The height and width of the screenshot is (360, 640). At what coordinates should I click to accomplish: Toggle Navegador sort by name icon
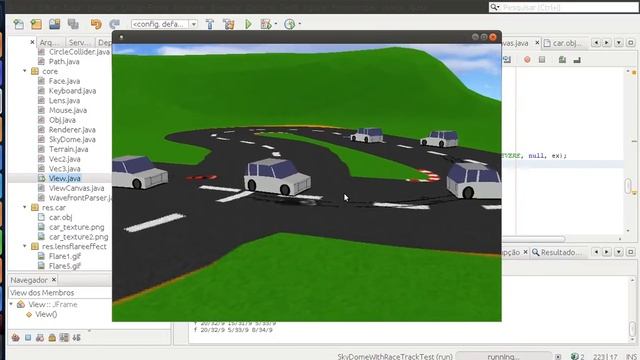(77, 338)
